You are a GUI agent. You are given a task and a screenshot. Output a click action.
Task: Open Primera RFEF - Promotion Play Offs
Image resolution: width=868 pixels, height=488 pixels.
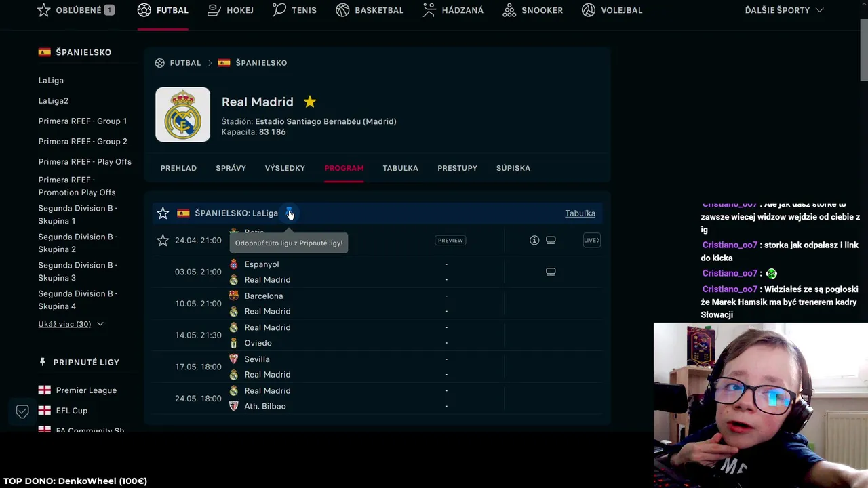pyautogui.click(x=77, y=186)
